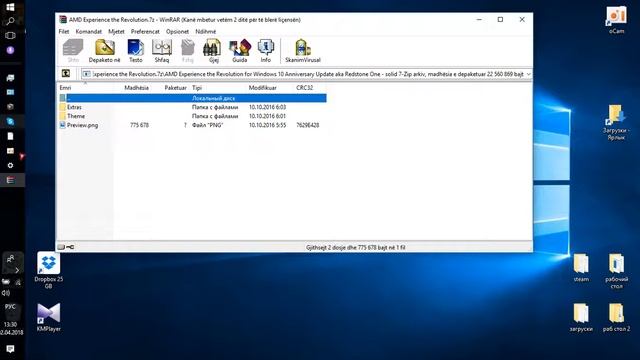Open Task View from the taskbar
The height and width of the screenshot is (360, 640).
11,36
